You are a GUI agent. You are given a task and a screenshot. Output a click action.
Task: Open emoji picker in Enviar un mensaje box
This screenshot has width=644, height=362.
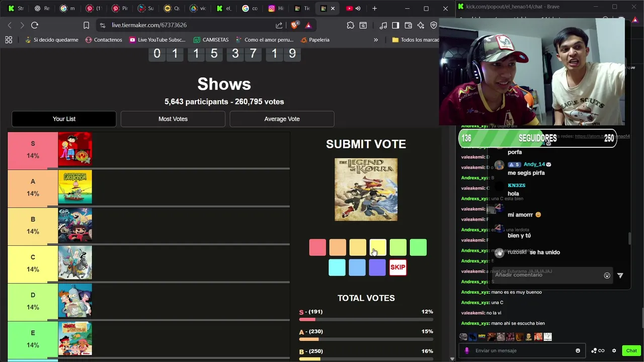[578, 350]
